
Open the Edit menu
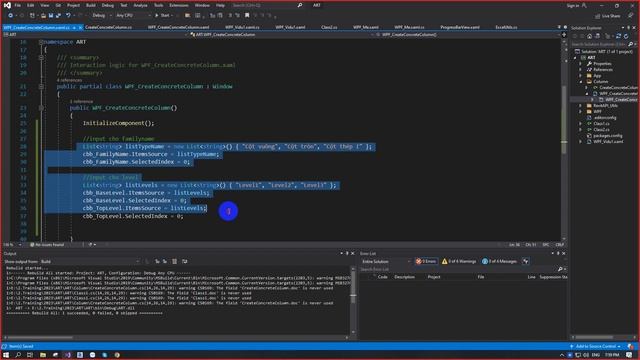[x=31, y=5]
